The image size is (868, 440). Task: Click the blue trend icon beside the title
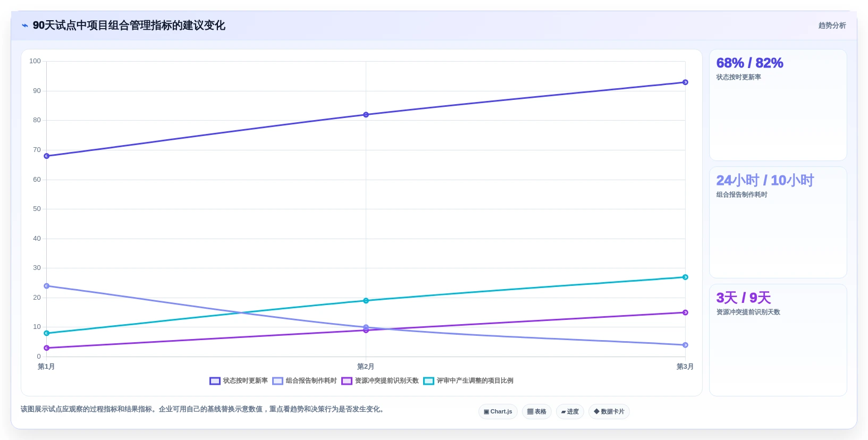pos(25,26)
